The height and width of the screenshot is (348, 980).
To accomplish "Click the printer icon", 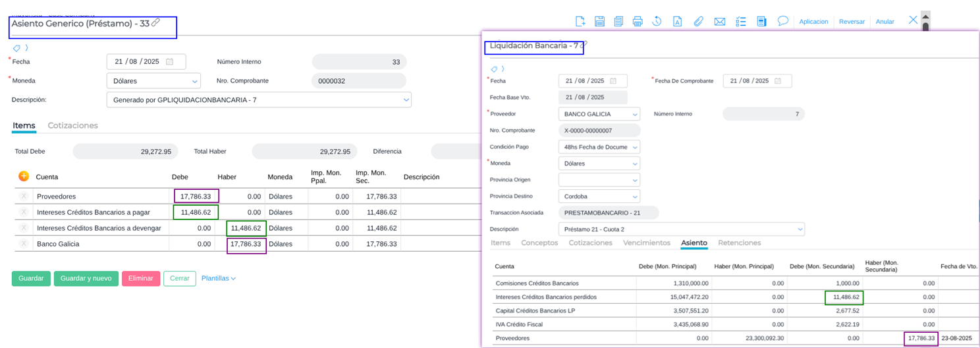I will [638, 21].
